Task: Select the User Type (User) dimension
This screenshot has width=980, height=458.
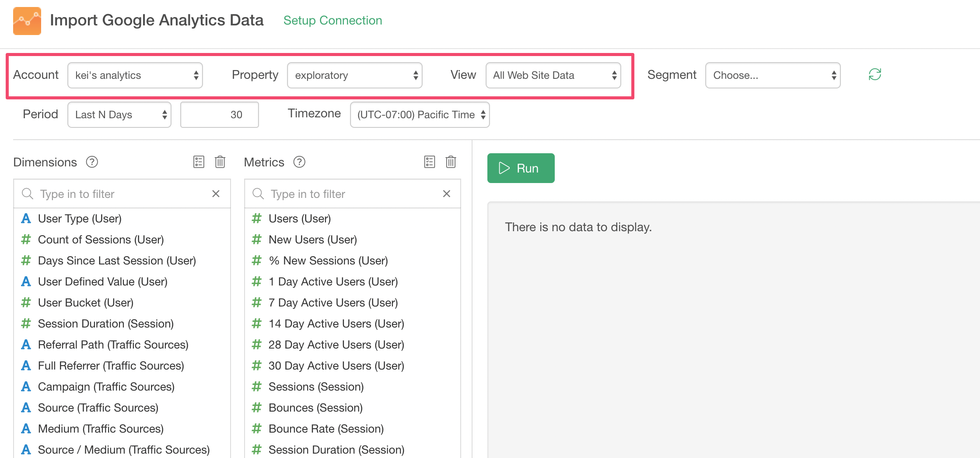Action: pos(122,218)
